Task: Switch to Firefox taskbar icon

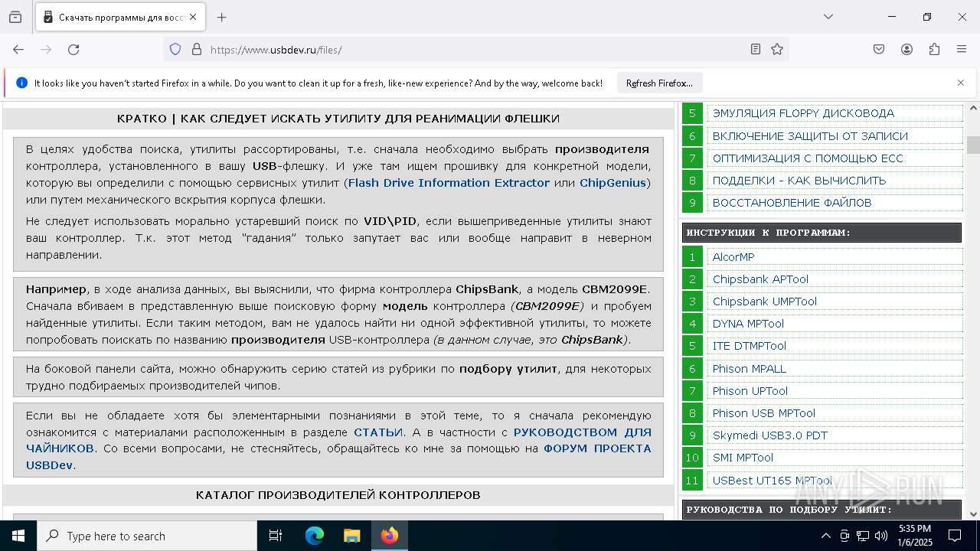Action: tap(389, 536)
